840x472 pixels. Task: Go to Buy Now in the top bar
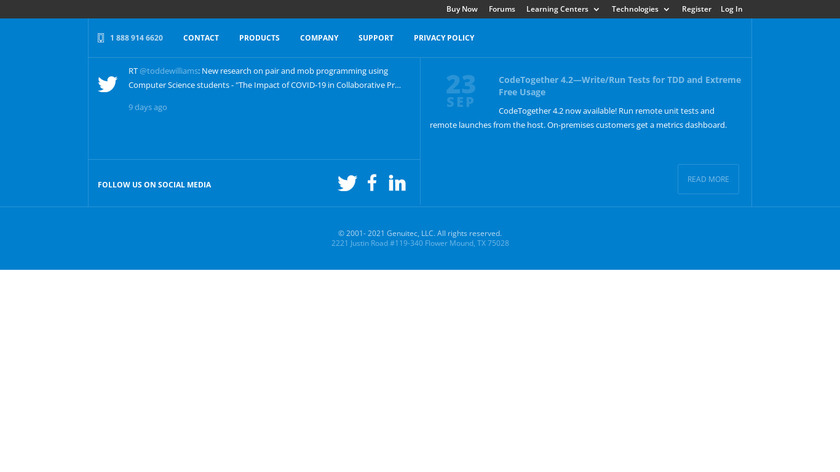click(462, 9)
